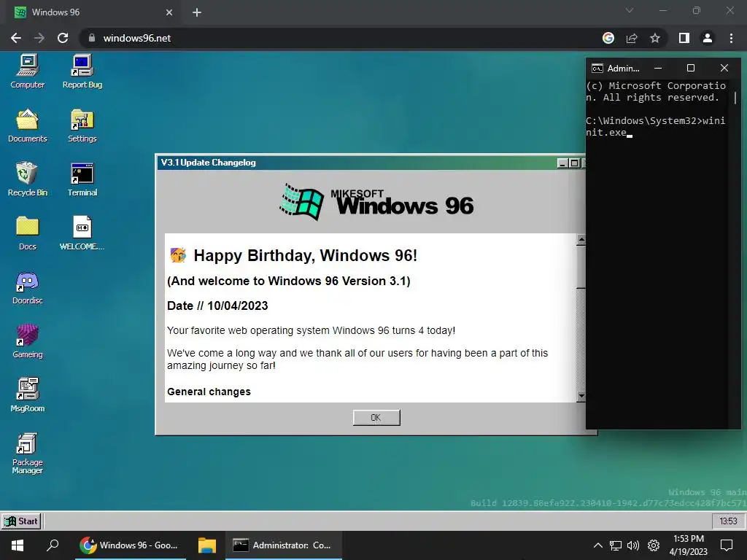Click the Windows 96 Start button
Image resolution: width=747 pixels, height=560 pixels.
(21, 521)
